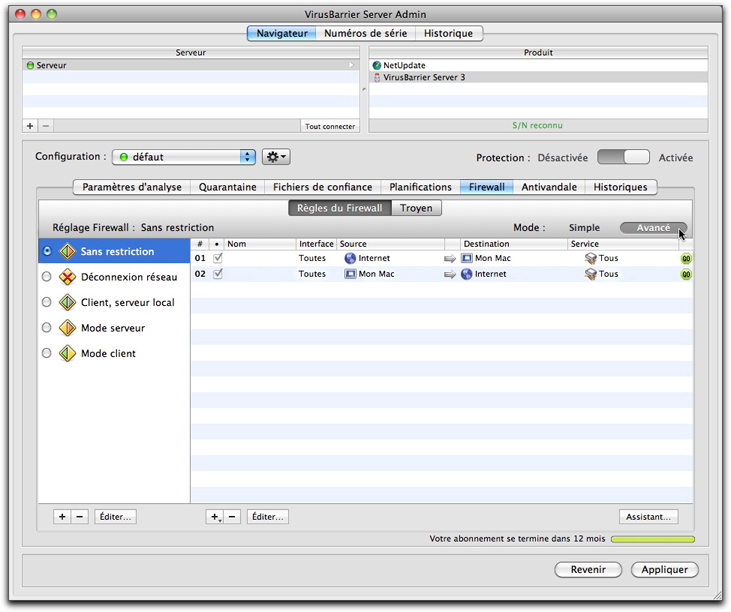This screenshot has width=731, height=612.
Task: Click the subscription remaining progress bar
Action: click(653, 539)
